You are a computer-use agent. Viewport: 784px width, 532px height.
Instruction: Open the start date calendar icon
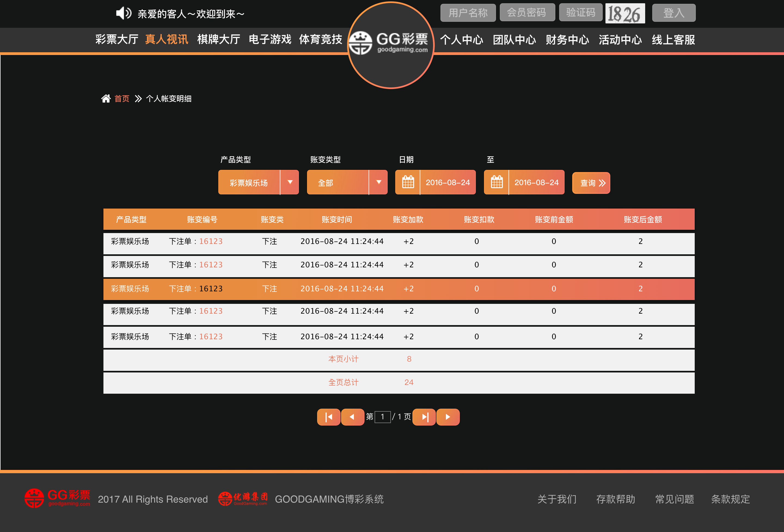click(408, 182)
